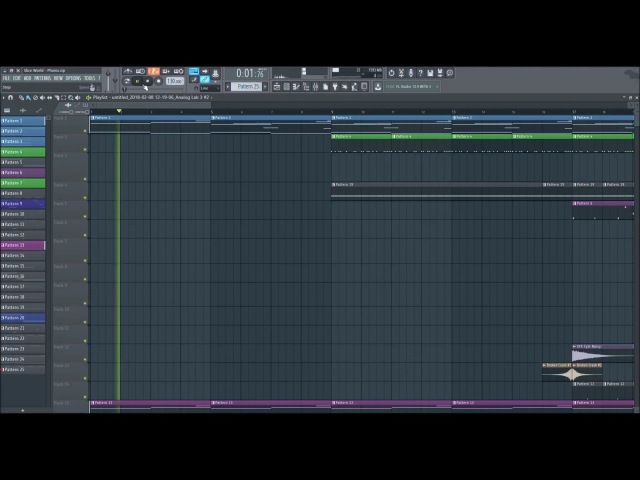This screenshot has width=640, height=480.
Task: Click the song position slider
Action: pyautogui.click(x=155, y=89)
